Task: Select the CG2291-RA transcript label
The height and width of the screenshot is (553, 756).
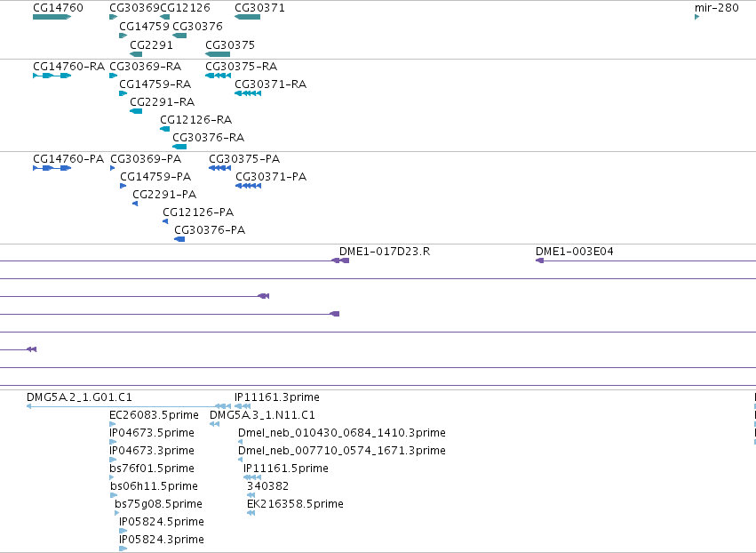Action: (162, 102)
